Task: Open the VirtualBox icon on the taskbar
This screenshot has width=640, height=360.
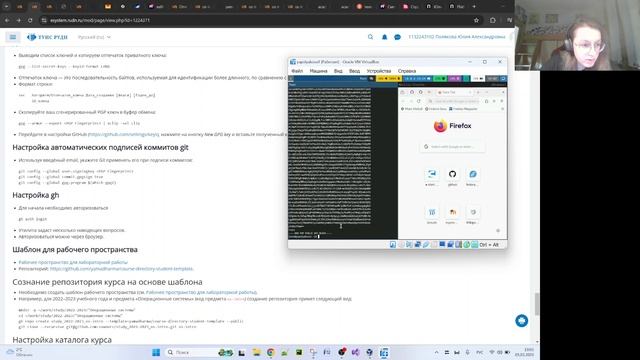Action: click(x=384, y=352)
